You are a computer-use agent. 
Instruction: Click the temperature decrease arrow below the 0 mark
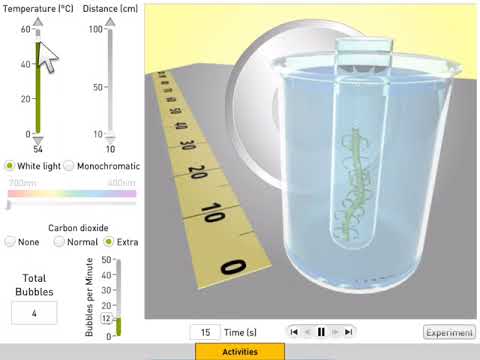(x=38, y=140)
